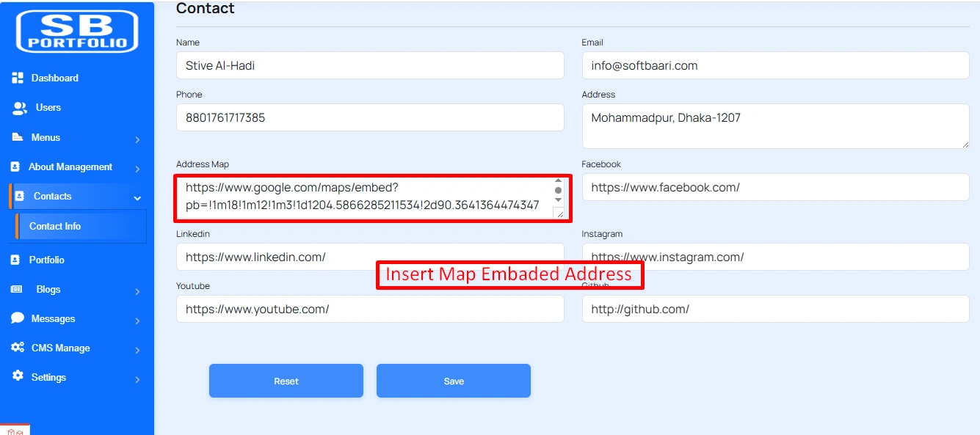This screenshot has height=435, width=980.
Task: Click the CMS Manage gears icon
Action: click(18, 348)
